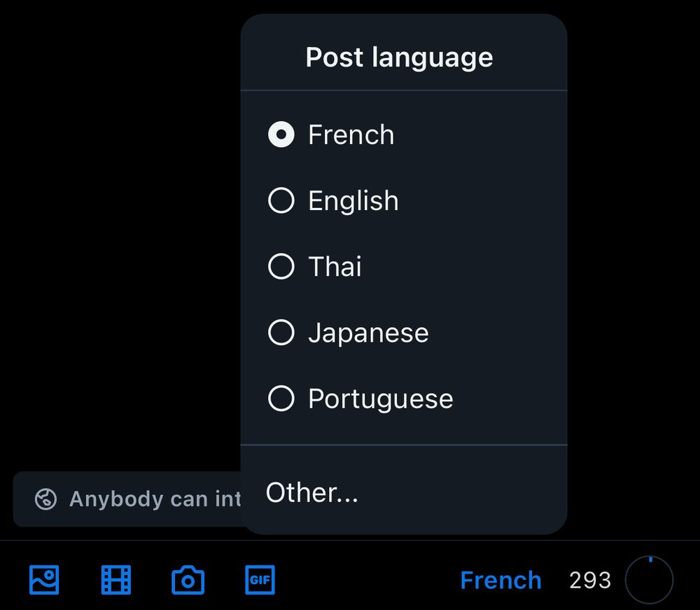Screen dimensions: 700x610
Task: Pick Japanese from the language list
Action: coord(281,333)
